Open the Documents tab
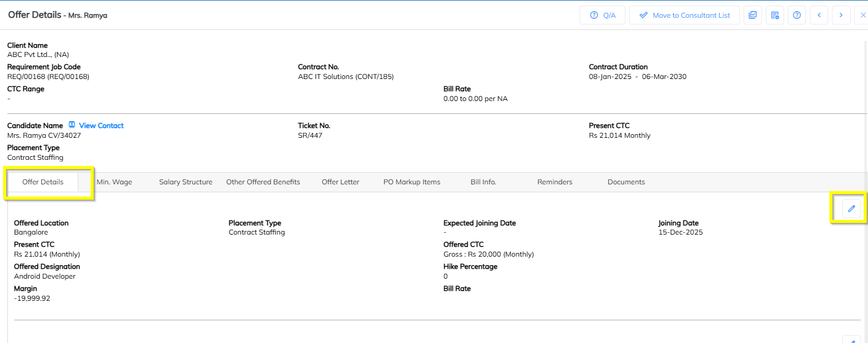This screenshot has height=343, width=868. pos(626,182)
